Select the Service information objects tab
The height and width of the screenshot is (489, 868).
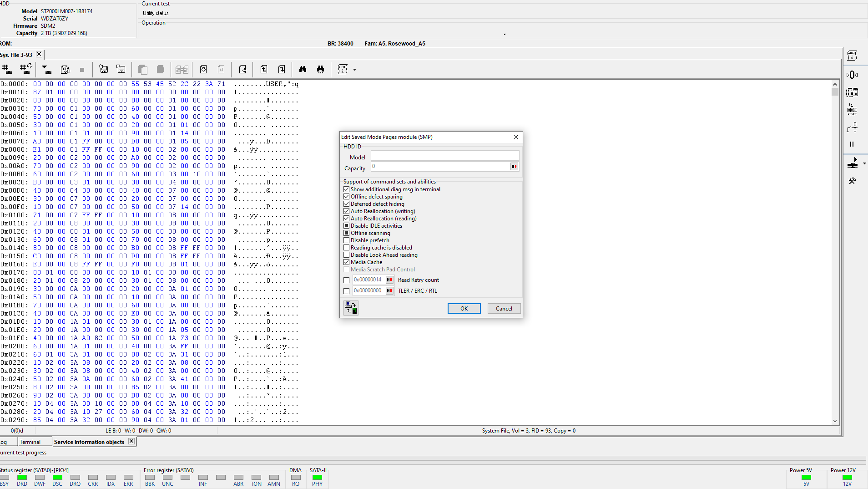(x=89, y=442)
